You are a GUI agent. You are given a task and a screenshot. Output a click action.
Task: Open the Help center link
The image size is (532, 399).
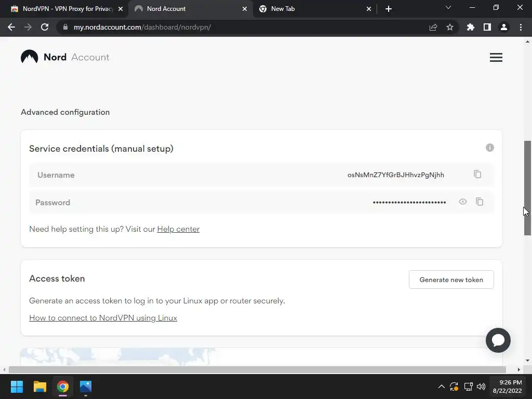(178, 229)
